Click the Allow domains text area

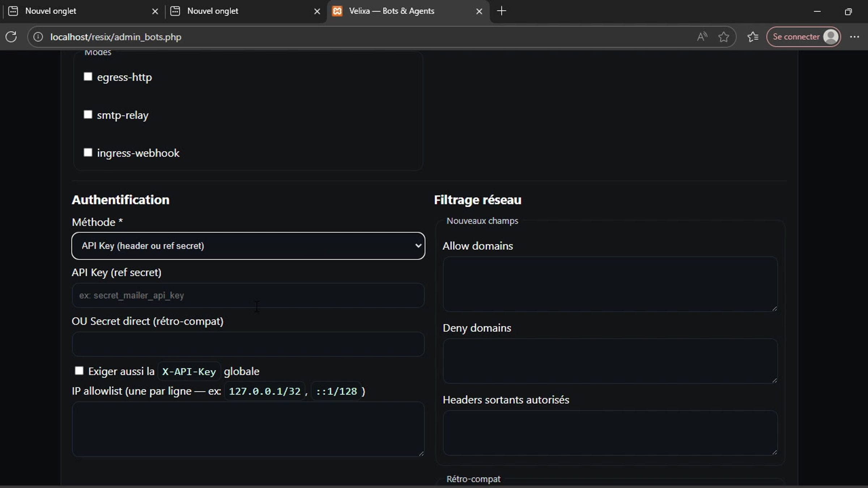610,284
